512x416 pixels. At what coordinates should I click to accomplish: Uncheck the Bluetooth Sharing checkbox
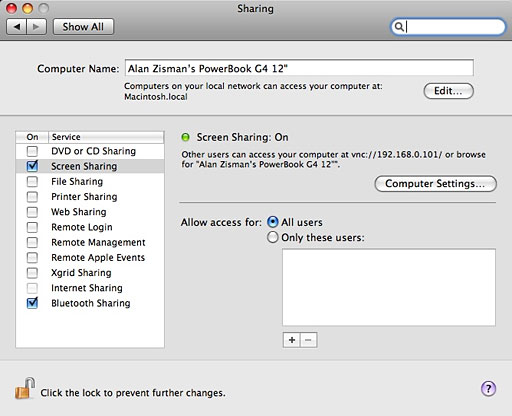coord(32,303)
